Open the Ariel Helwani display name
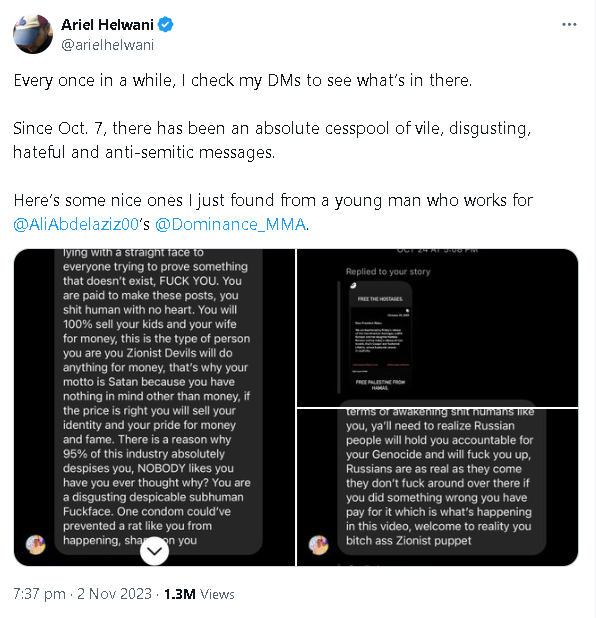Screen dimensions: 596x618 click(x=107, y=25)
